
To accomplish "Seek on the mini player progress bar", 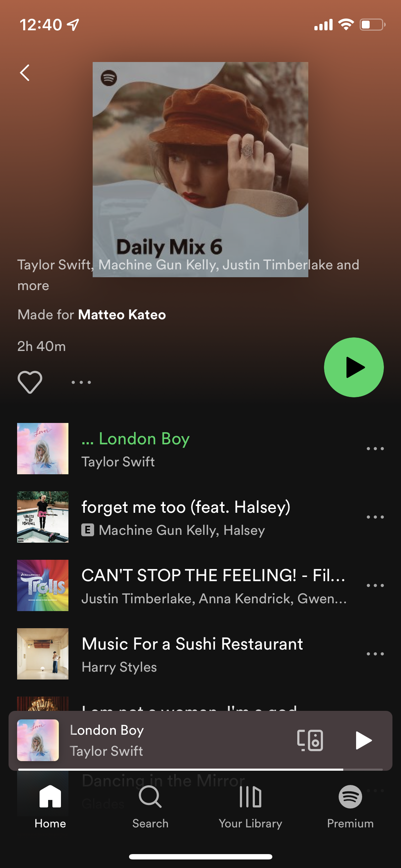I will coord(200,770).
